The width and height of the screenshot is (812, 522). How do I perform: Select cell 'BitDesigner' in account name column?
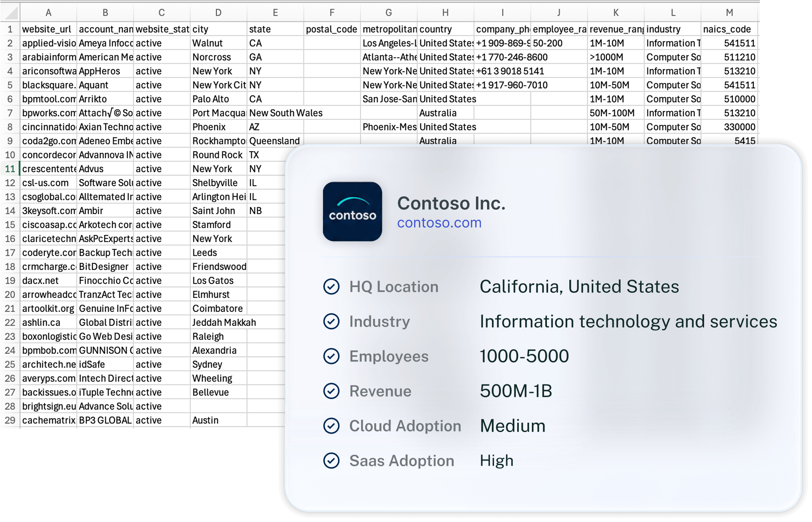105,267
